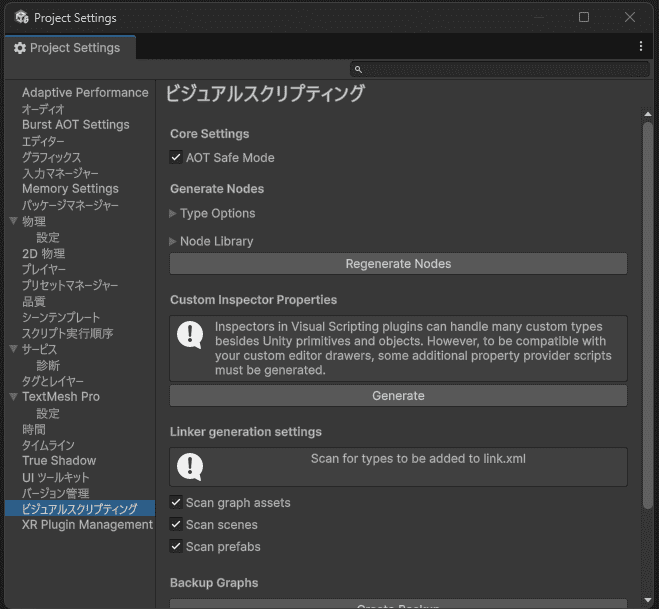
Task: Disable Scan graph assets checkbox
Action: click(x=176, y=502)
